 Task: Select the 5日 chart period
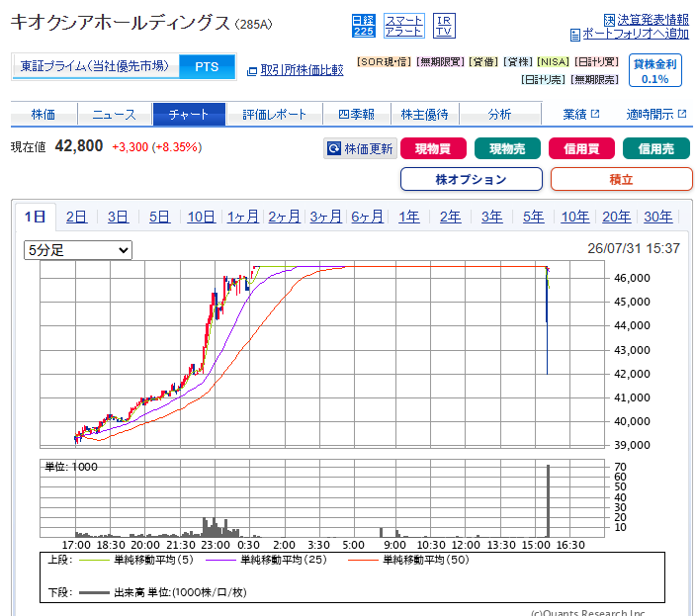[x=159, y=217]
